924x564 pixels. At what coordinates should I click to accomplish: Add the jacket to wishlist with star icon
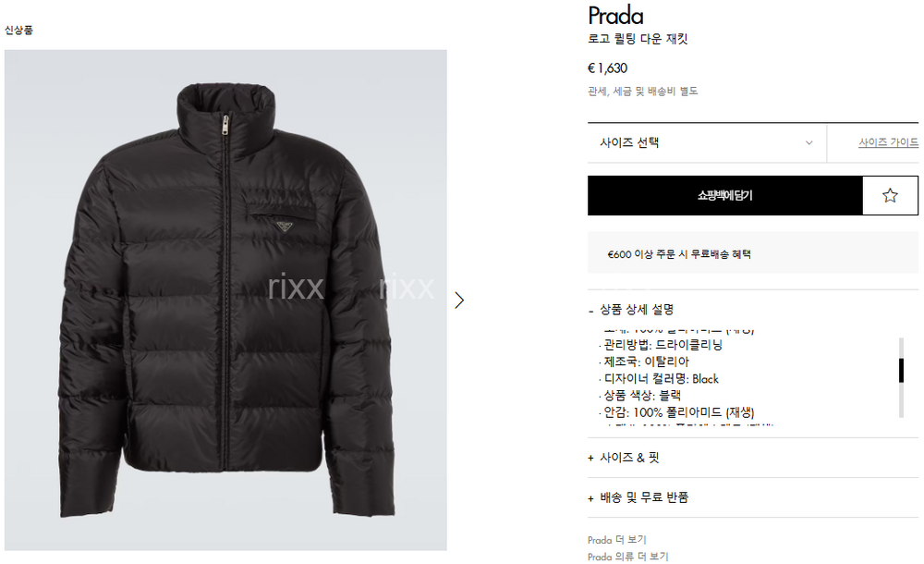(x=890, y=195)
